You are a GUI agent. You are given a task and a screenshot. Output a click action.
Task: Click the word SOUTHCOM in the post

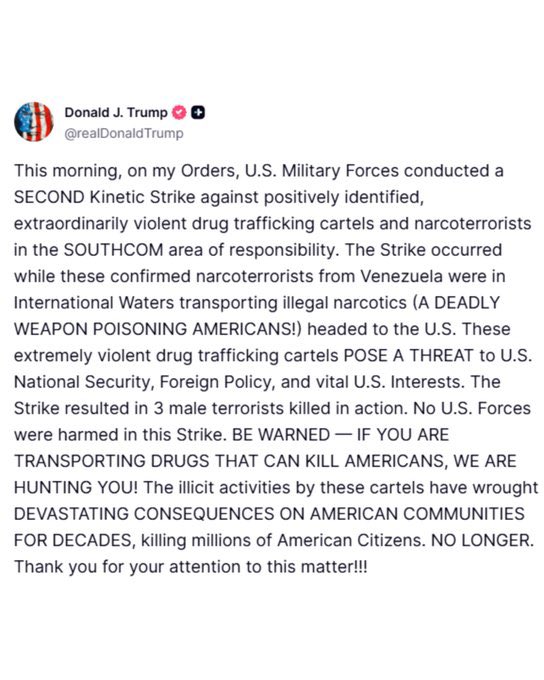(114, 250)
